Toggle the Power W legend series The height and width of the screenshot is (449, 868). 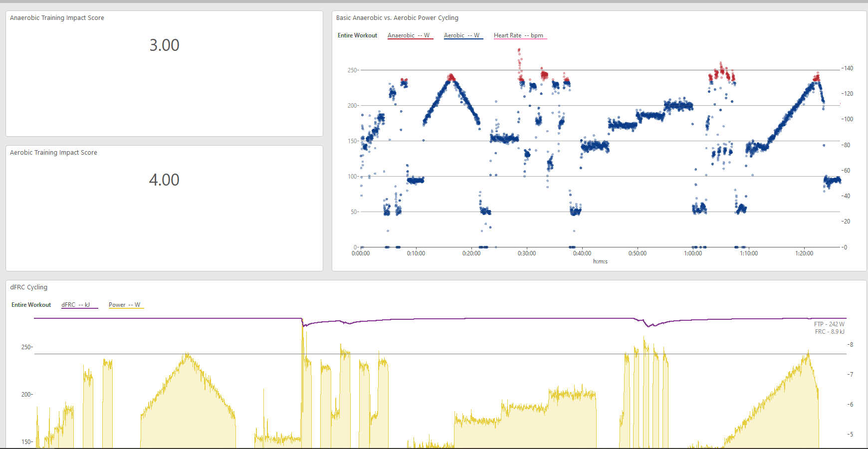point(126,305)
